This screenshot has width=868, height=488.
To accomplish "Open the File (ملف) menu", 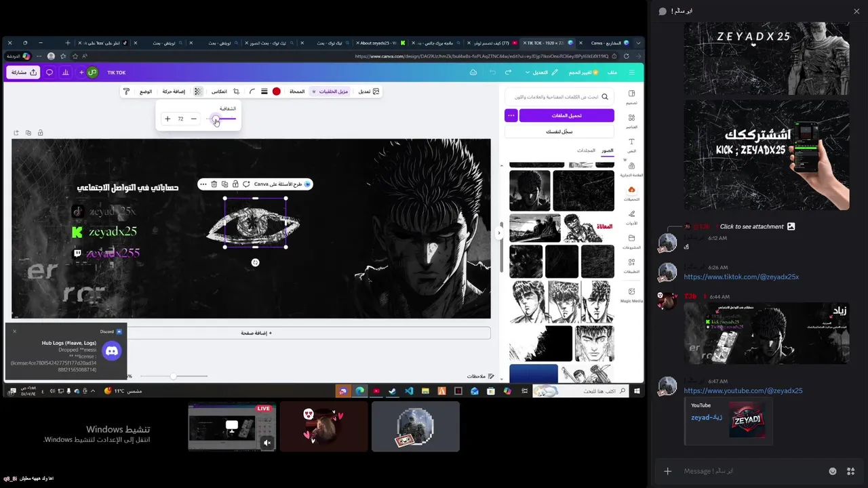I will point(612,72).
